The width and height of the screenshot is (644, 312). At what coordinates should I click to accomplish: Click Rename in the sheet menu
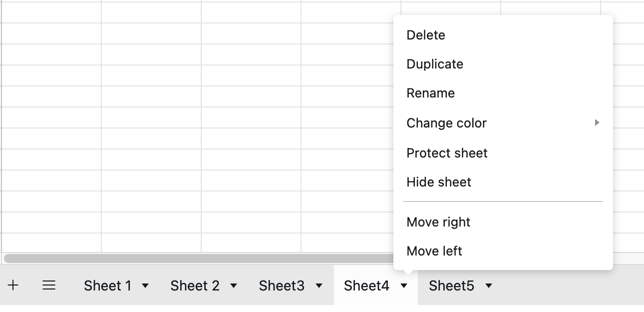[x=431, y=93]
